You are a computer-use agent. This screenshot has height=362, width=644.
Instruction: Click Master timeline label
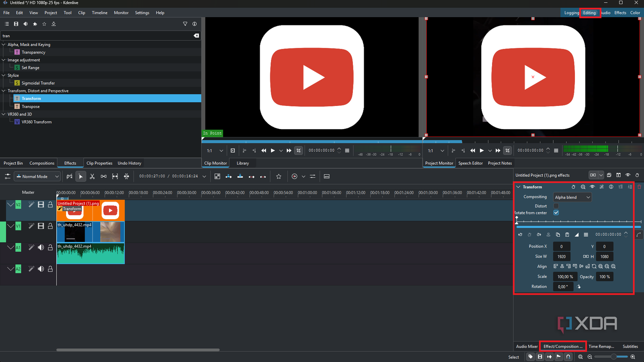pyautogui.click(x=28, y=192)
